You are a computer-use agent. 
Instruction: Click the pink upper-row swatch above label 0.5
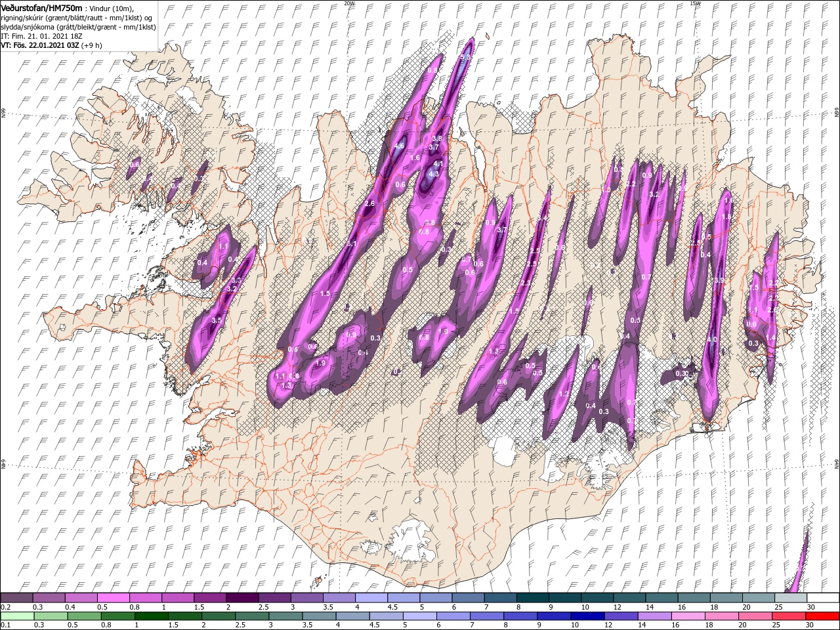coord(113,598)
